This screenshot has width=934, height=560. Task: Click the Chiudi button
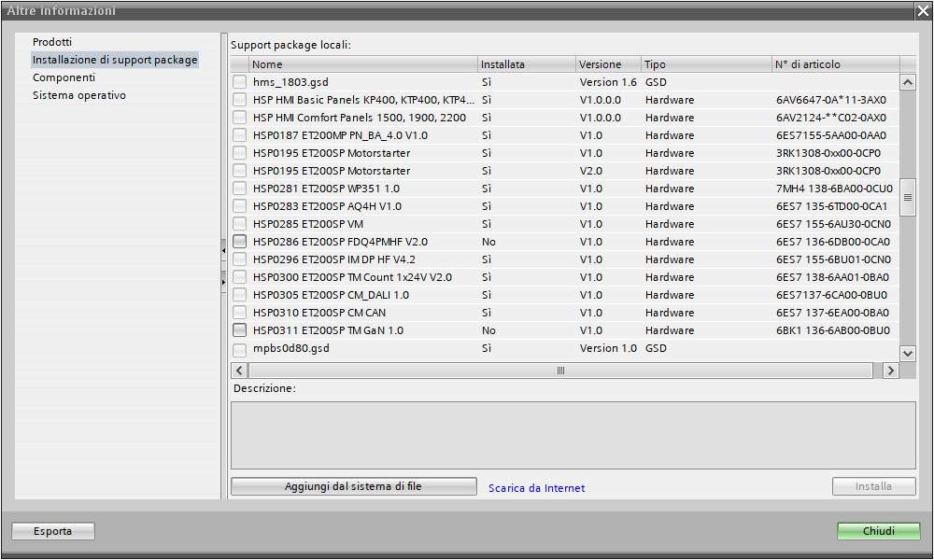click(x=879, y=531)
